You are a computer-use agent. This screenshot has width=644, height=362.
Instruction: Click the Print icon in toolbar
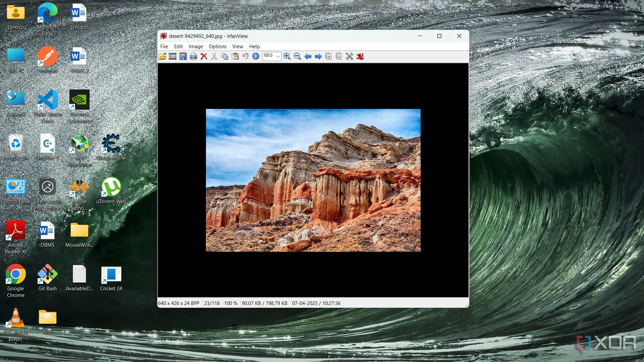point(194,56)
